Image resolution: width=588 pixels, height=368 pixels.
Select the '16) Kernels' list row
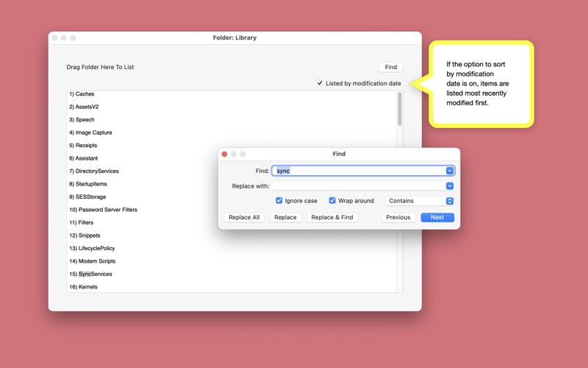click(x=232, y=286)
